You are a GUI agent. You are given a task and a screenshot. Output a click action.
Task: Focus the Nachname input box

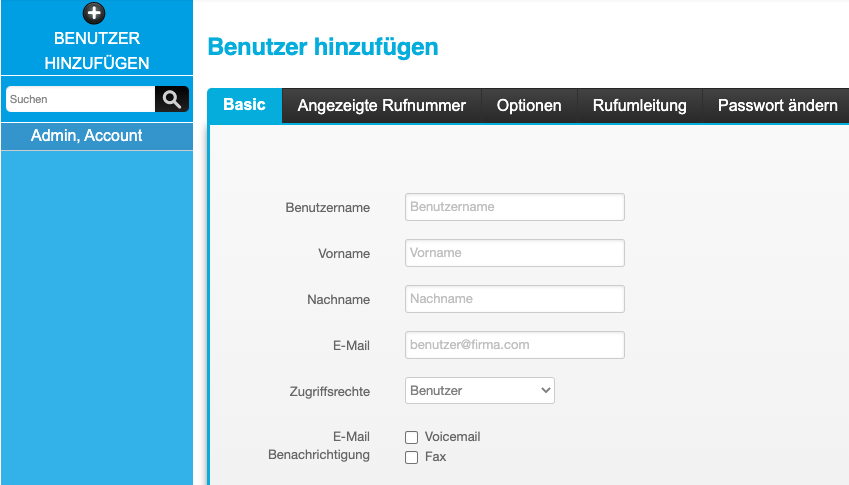(514, 299)
